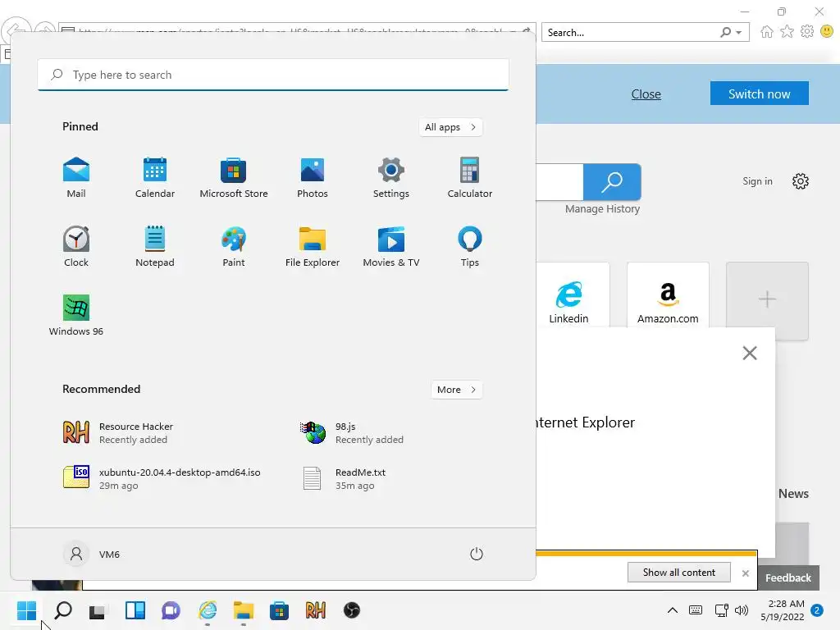
Task: Open the Photos app
Action: click(313, 178)
